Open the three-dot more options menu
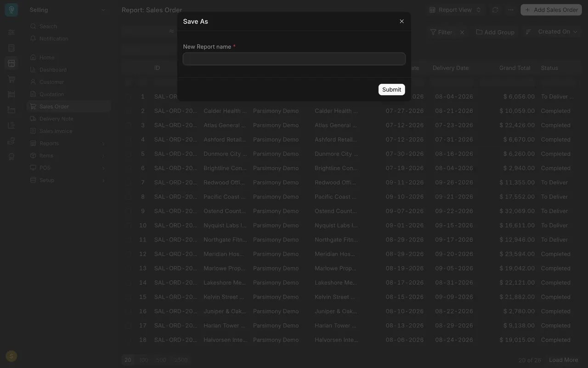The width and height of the screenshot is (588, 368). coord(511,10)
